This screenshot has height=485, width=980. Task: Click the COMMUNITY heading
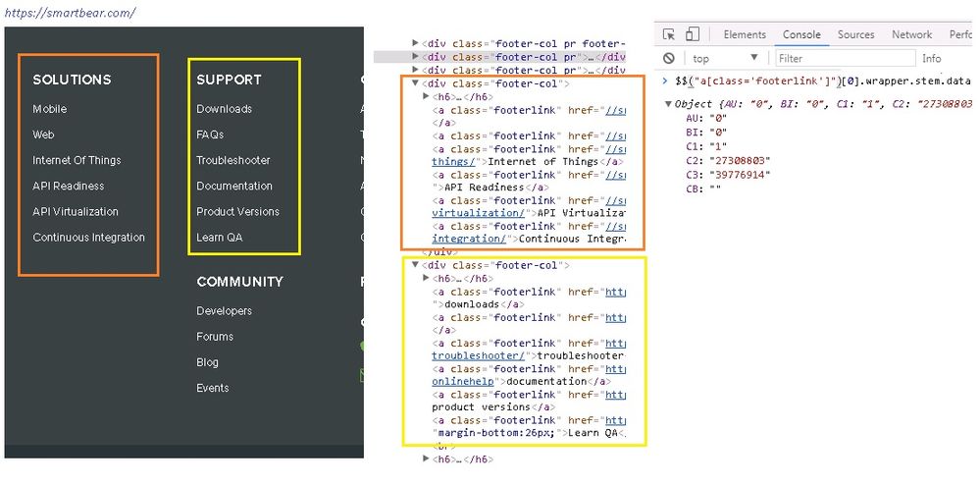[240, 282]
